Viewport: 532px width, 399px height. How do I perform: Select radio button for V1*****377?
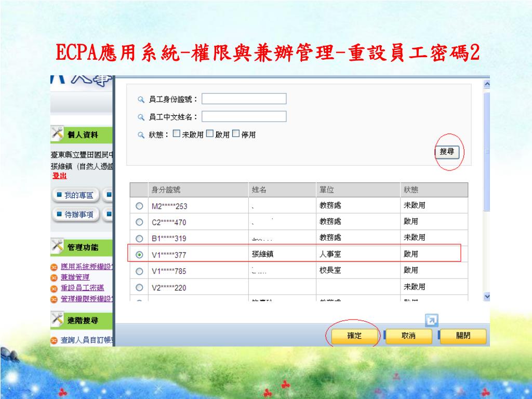tap(139, 255)
